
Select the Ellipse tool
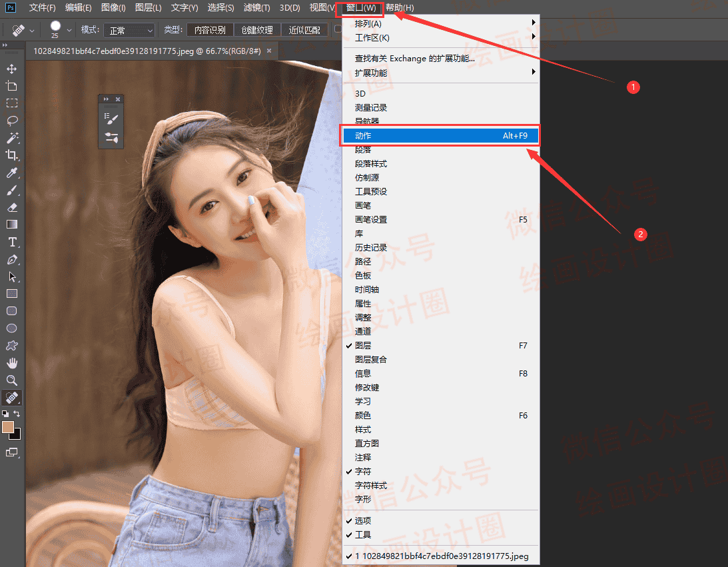coord(11,328)
